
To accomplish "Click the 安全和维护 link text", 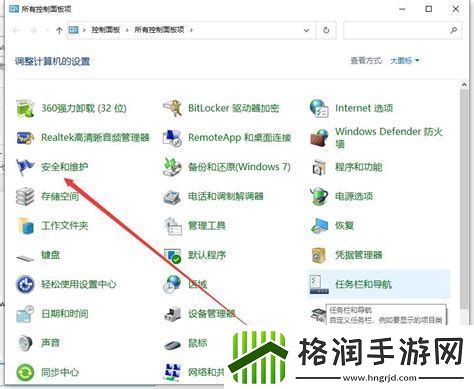I will [65, 167].
